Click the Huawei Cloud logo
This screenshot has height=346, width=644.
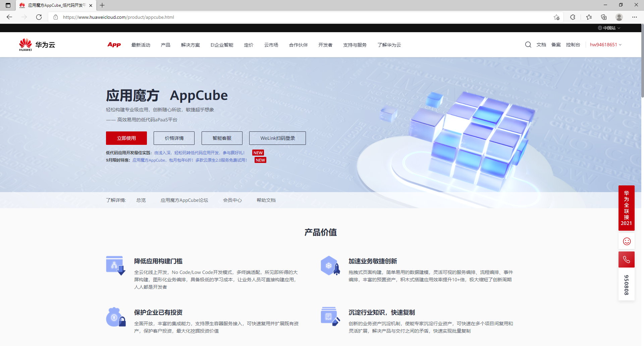coord(37,45)
